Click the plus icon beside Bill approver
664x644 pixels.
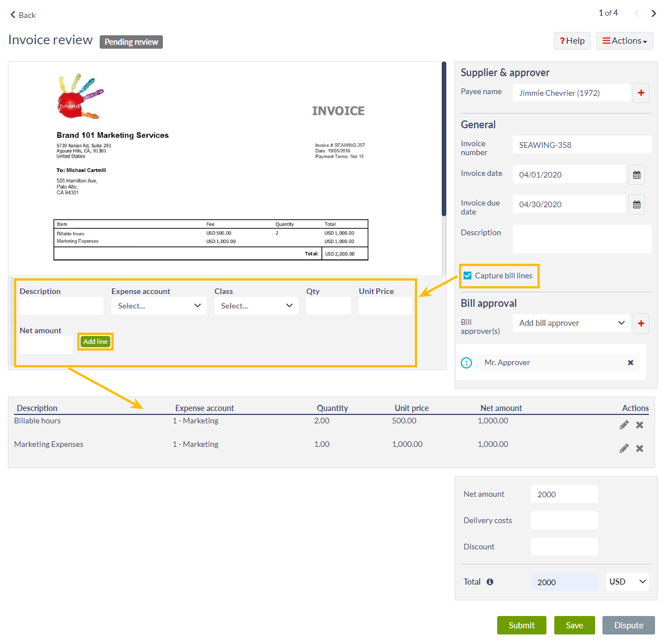640,323
